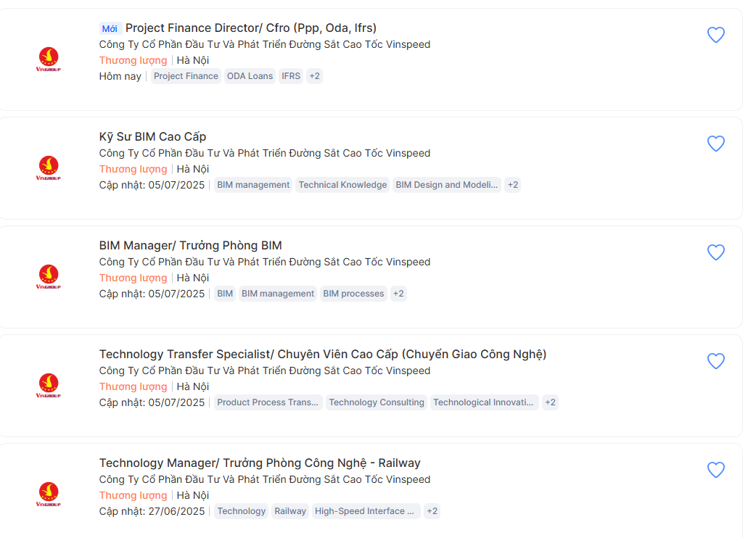Click heart icon for Technology Manager Railway job
The image size is (756, 538).
(716, 470)
